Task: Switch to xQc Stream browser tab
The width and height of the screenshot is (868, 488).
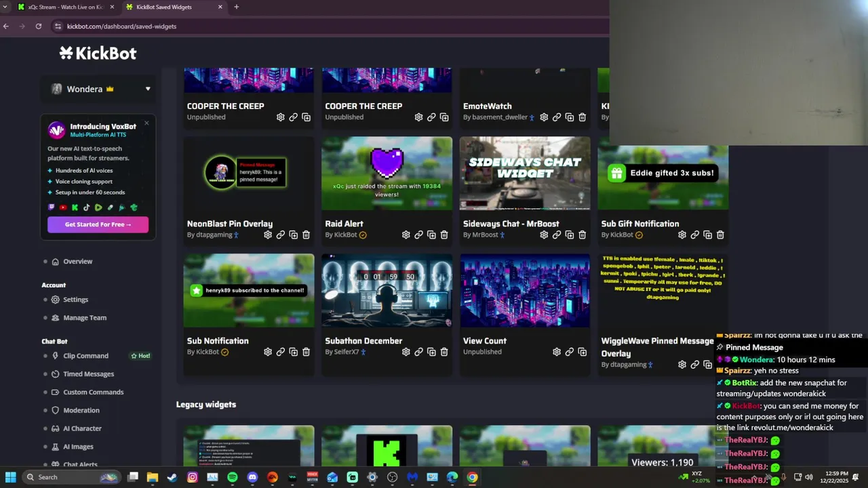Action: [x=66, y=7]
